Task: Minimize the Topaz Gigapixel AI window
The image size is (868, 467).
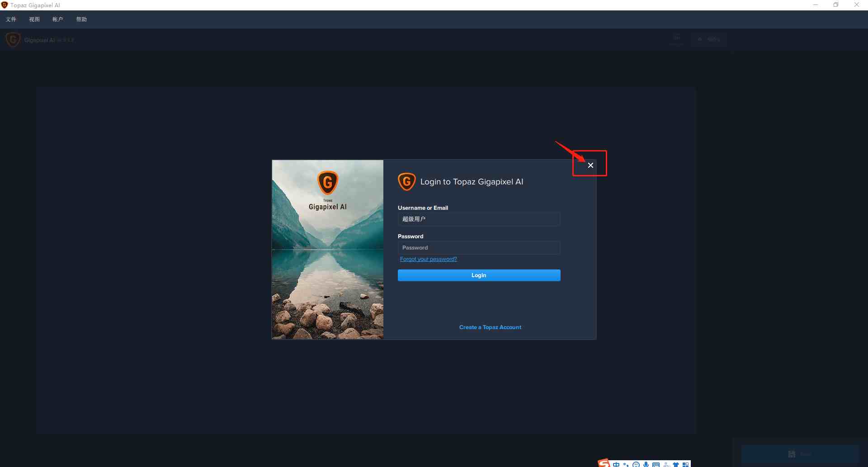Action: click(x=816, y=5)
